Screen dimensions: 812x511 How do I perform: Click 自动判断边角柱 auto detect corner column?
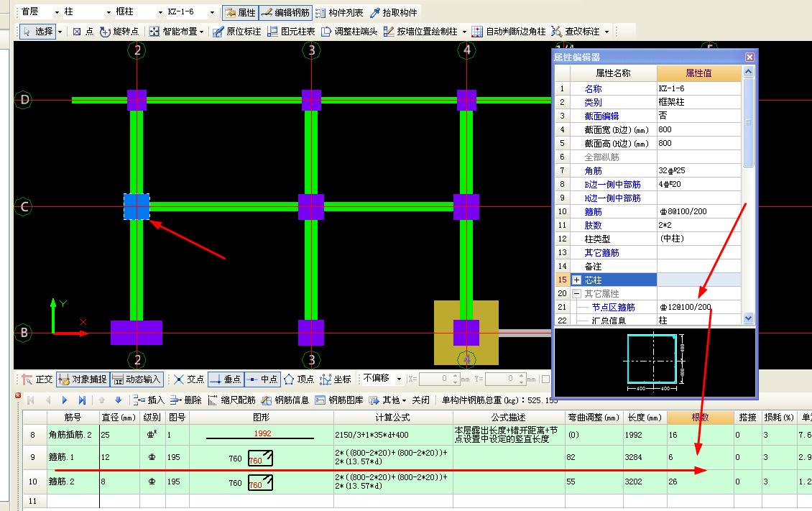tap(509, 32)
